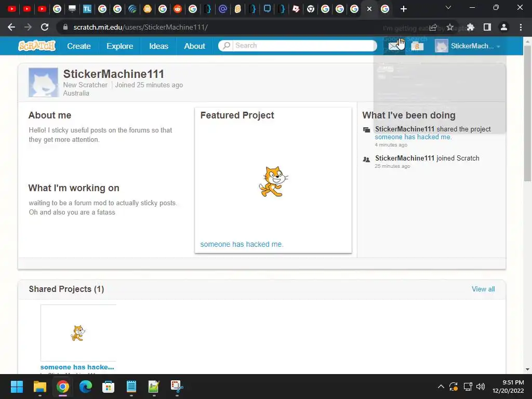Image resolution: width=532 pixels, height=399 pixels.
Task: Close the active Scratch tab
Action: click(369, 9)
